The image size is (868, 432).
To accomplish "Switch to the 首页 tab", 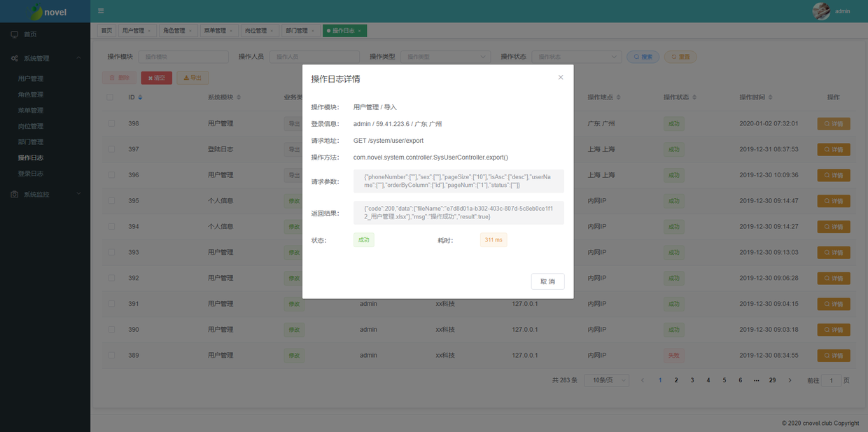I will click(106, 31).
